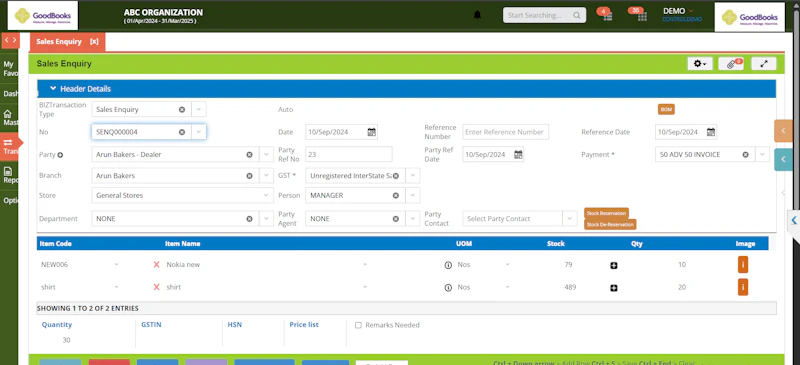Screen dimensions: 800x365
Task: Open Dashboard in the sidebar
Action: pyautogui.click(x=9, y=94)
